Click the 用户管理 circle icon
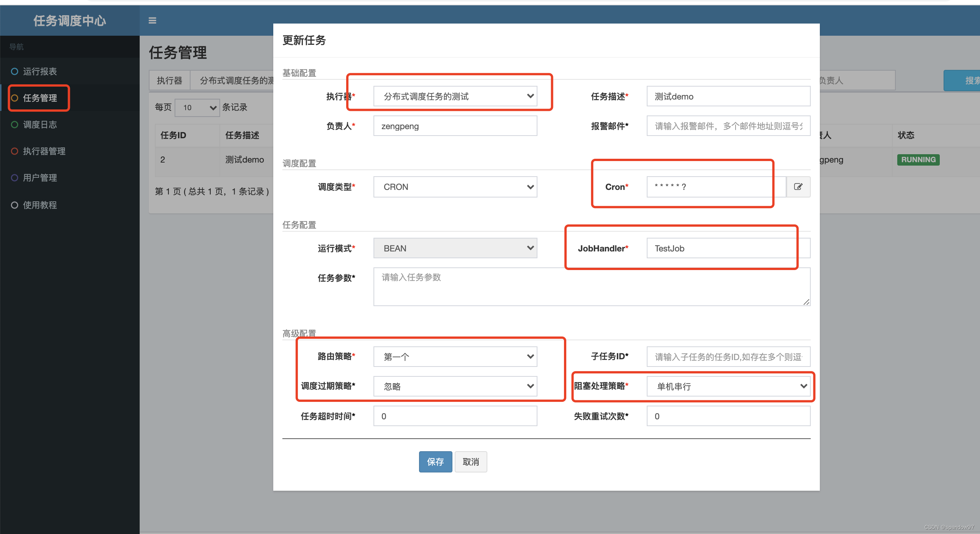The width and height of the screenshot is (980, 534). point(14,178)
